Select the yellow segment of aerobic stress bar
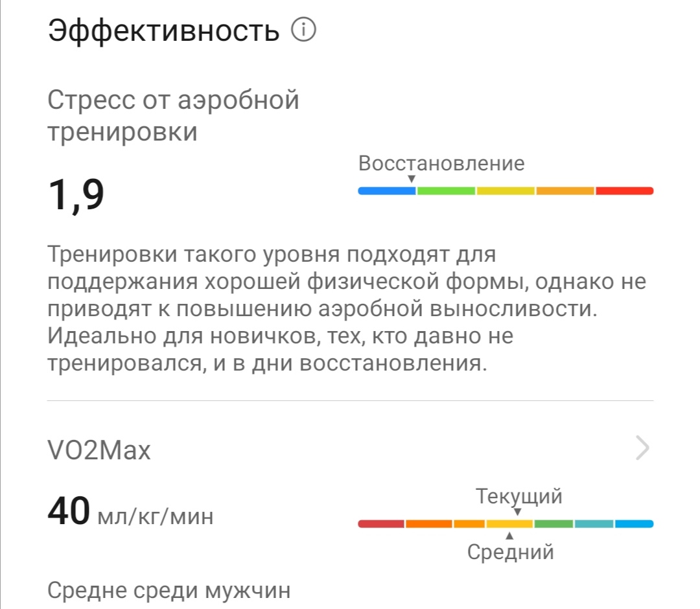The height and width of the screenshot is (609, 700). click(506, 191)
